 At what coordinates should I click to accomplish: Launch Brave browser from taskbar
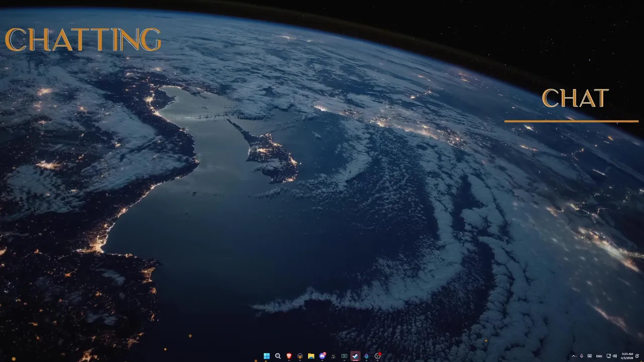[x=289, y=356]
